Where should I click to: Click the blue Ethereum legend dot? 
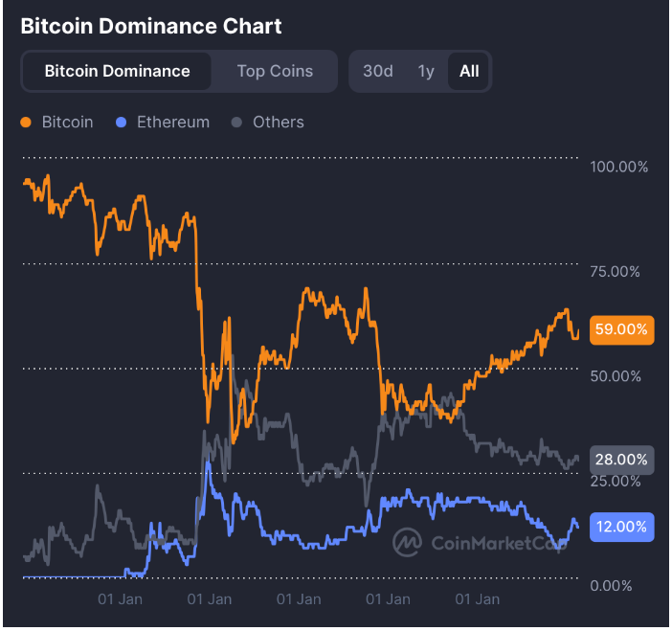(x=120, y=123)
